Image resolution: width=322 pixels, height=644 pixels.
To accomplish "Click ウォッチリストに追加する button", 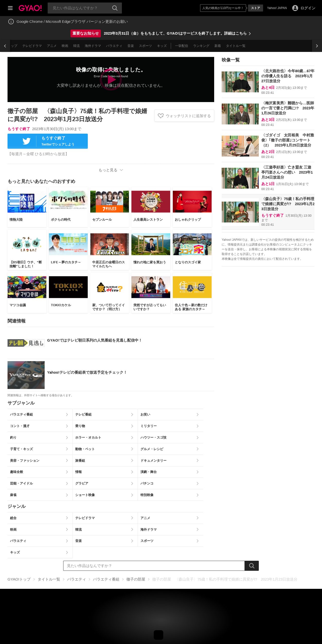I will pyautogui.click(x=184, y=116).
